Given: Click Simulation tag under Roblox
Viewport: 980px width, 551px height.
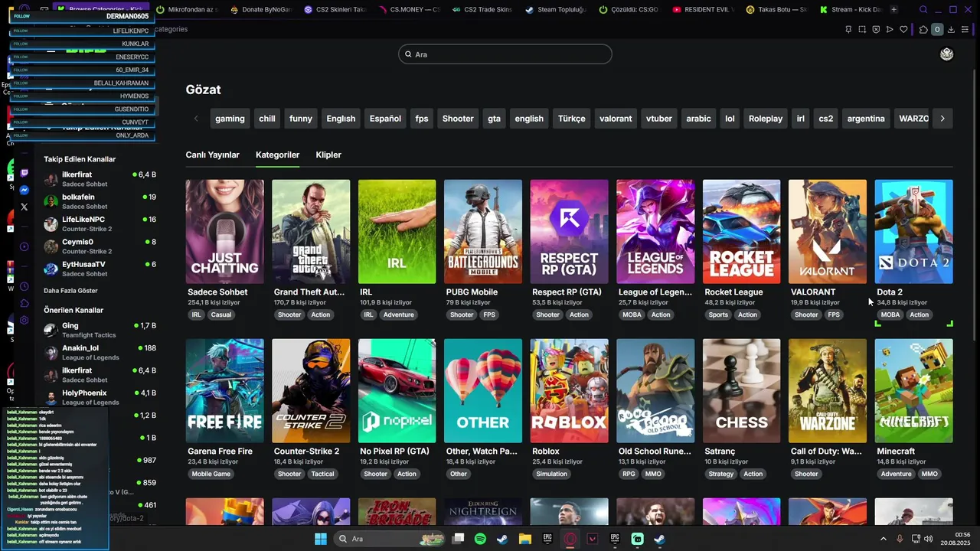Looking at the screenshot, I should point(552,474).
